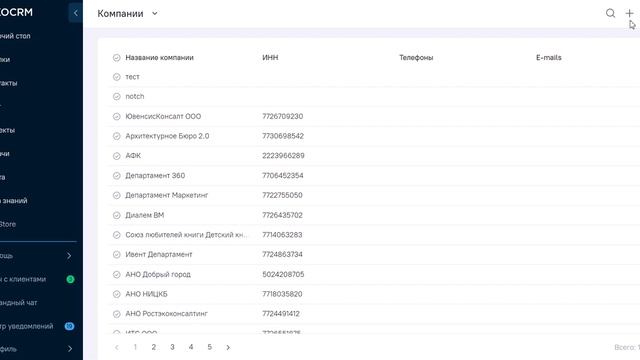
Task: Click the next page arrow
Action: (x=228, y=347)
